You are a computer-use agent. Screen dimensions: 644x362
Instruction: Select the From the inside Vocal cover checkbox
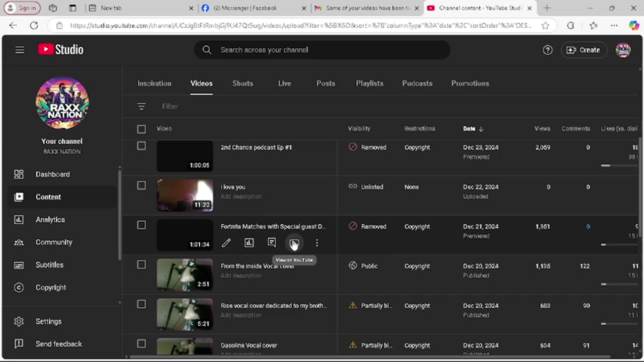tap(141, 264)
